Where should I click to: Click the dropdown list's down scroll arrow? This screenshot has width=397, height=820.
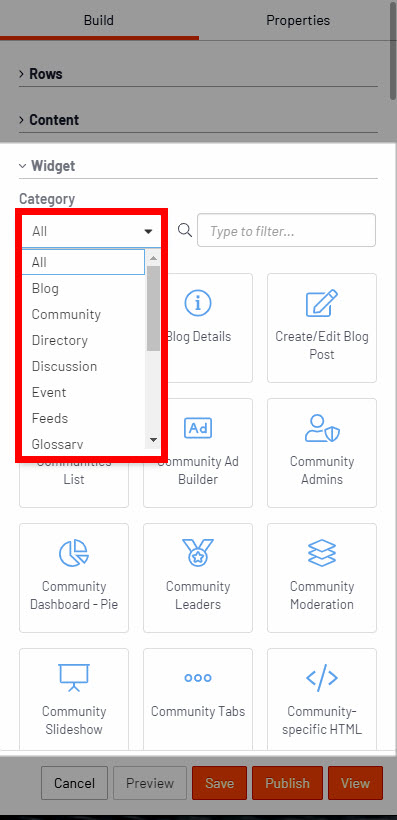click(x=153, y=440)
